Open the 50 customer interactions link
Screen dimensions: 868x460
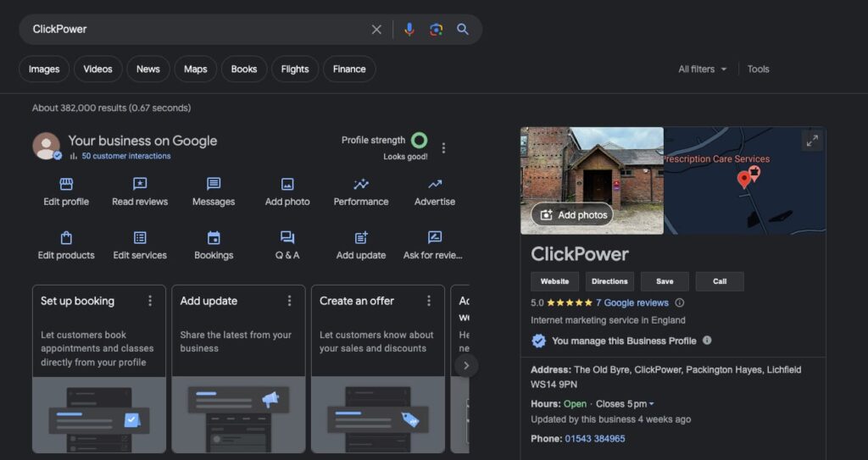click(x=126, y=156)
